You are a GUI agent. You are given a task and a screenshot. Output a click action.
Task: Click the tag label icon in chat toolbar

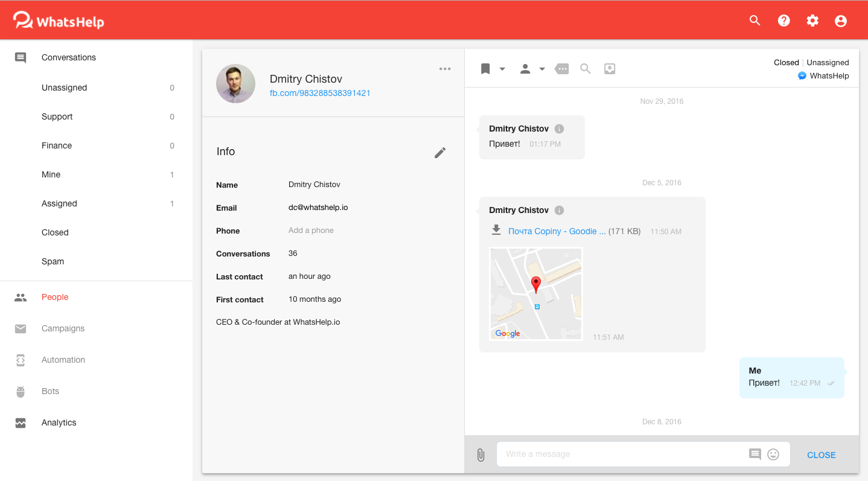tap(562, 69)
